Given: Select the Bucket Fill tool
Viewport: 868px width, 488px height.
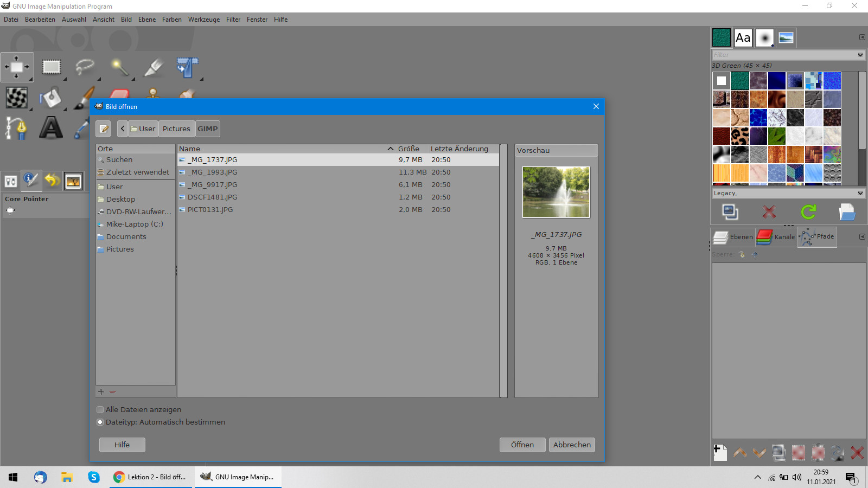Looking at the screenshot, I should 52,98.
